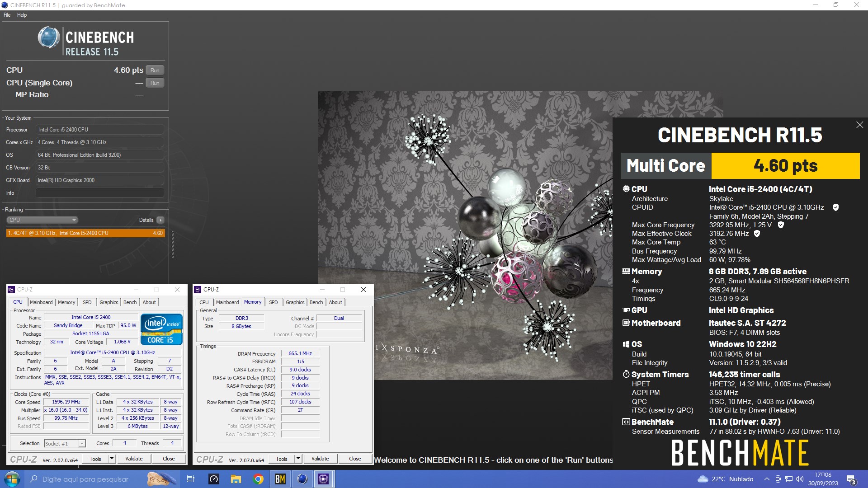Click the search image on taskbar search box
This screenshot has width=868, height=488.
click(161, 479)
